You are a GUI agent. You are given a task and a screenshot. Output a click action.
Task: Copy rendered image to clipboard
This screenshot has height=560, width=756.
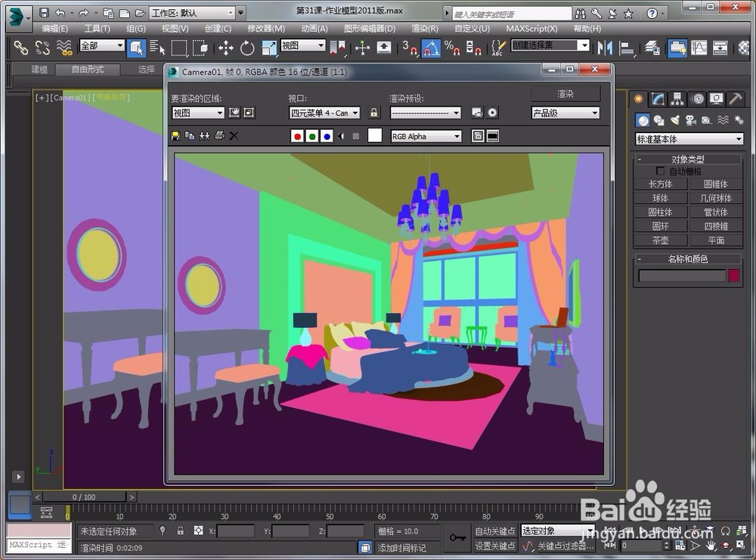[x=190, y=136]
